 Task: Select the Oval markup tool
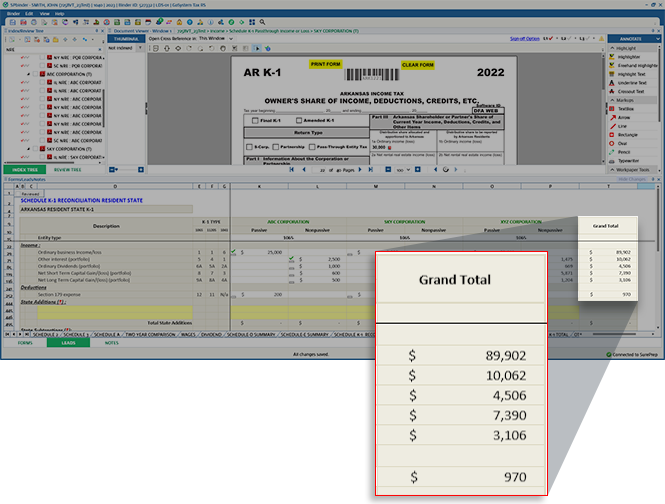(x=622, y=141)
